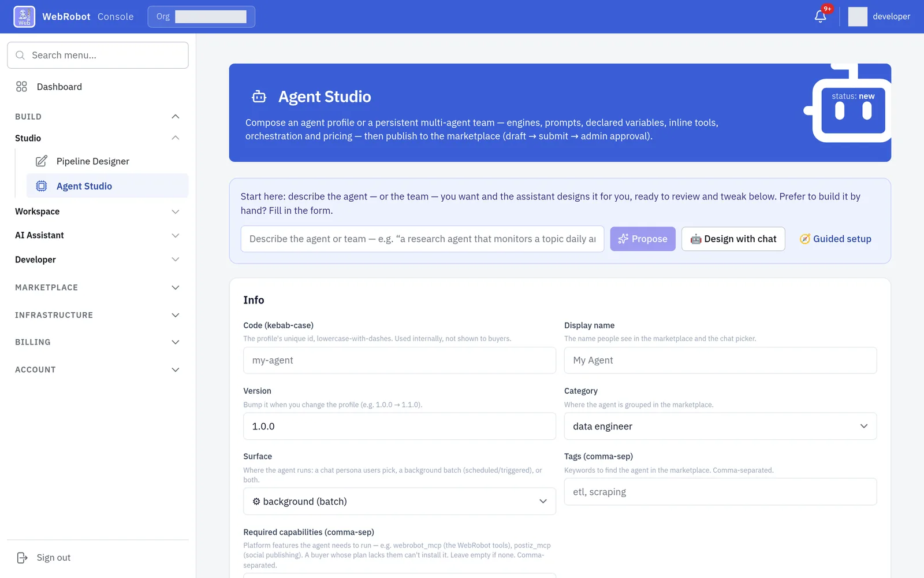The width and height of the screenshot is (924, 578).
Task: Click the search magnifier icon
Action: click(20, 55)
